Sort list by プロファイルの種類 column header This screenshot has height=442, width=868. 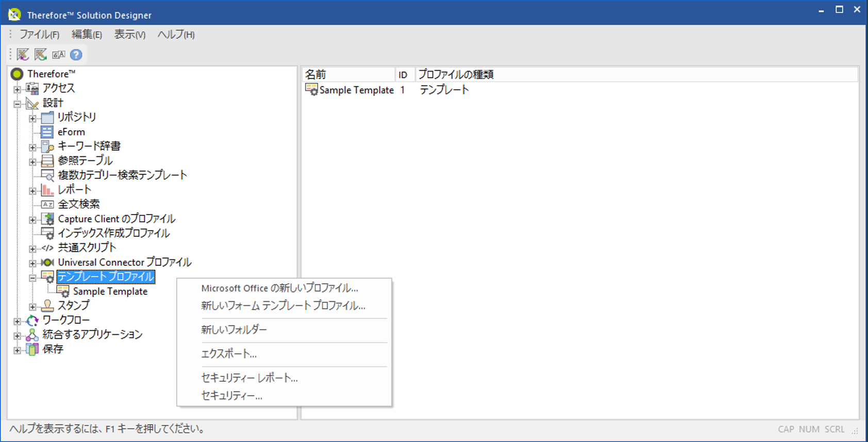[x=637, y=74]
